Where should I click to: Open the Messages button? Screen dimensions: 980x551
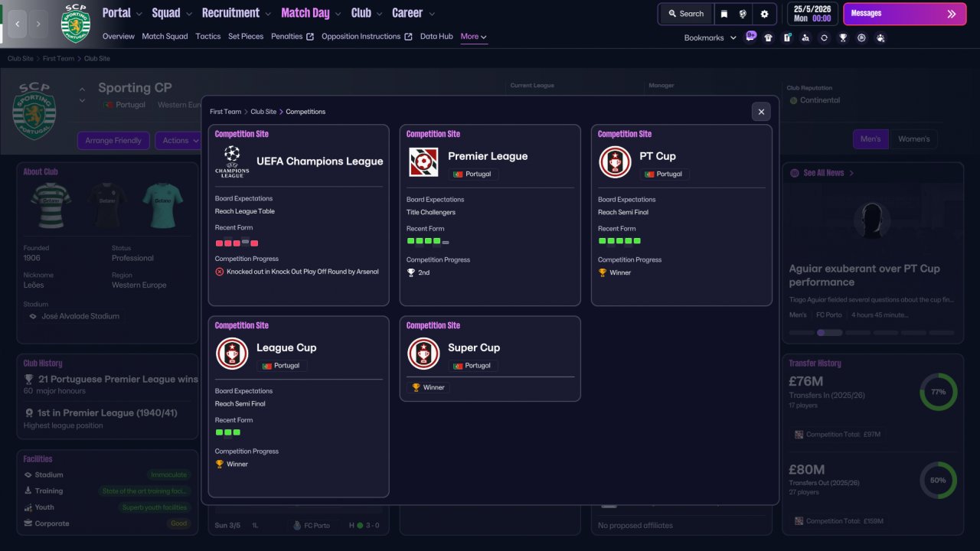pyautogui.click(x=904, y=14)
